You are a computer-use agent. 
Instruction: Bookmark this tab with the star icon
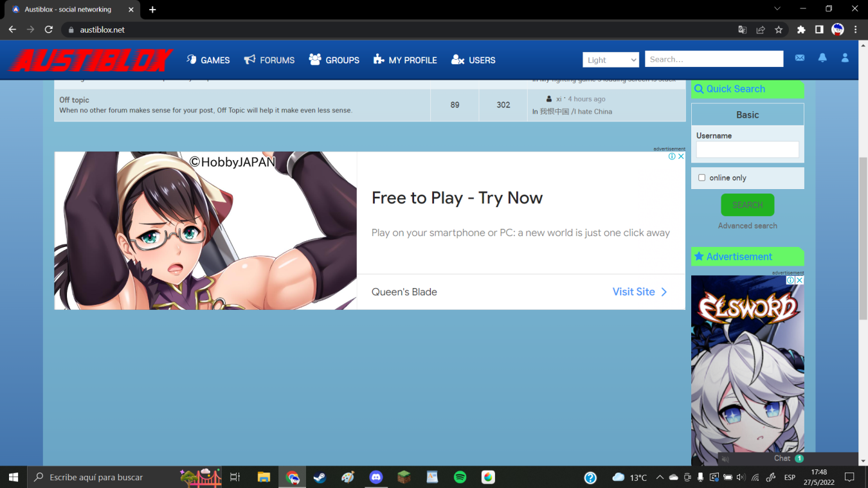pyautogui.click(x=779, y=30)
